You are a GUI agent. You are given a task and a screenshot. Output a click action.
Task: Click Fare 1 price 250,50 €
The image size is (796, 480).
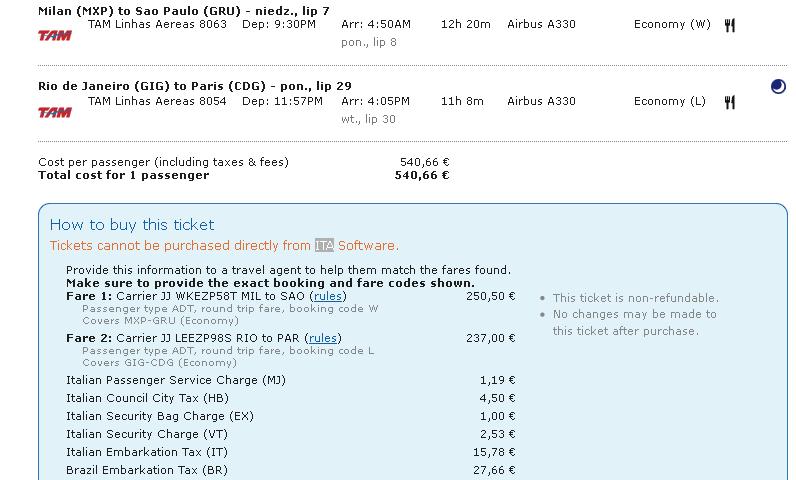(491, 296)
